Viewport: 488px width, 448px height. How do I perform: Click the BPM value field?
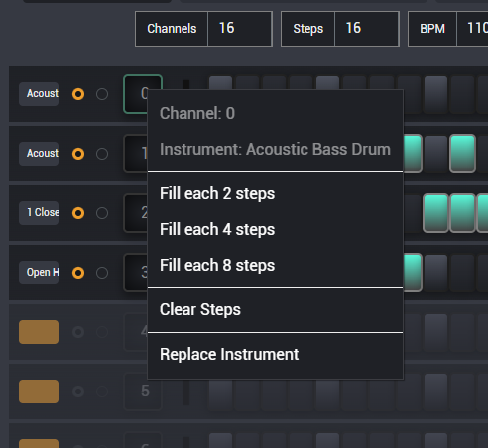(x=472, y=29)
